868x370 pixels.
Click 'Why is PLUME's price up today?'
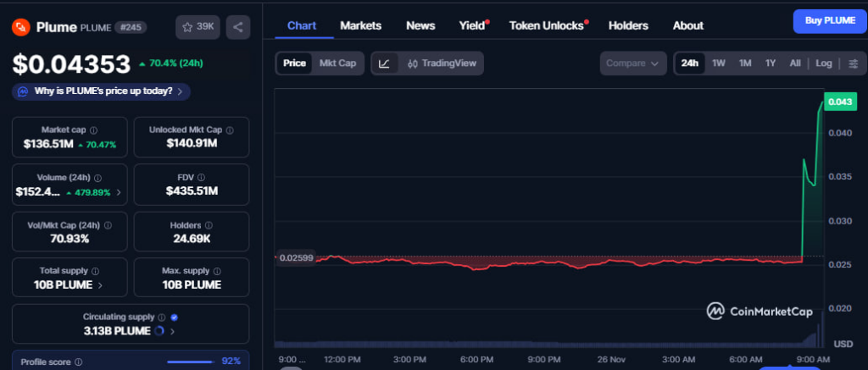(103, 91)
